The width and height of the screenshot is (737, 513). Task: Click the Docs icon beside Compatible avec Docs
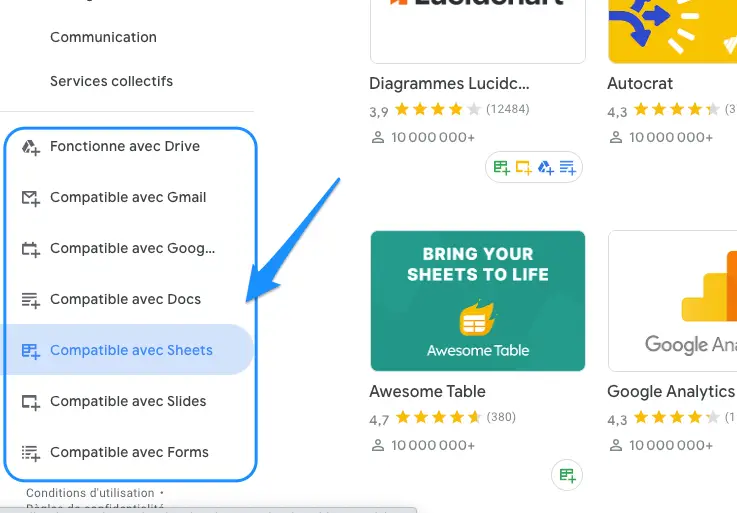(x=31, y=300)
